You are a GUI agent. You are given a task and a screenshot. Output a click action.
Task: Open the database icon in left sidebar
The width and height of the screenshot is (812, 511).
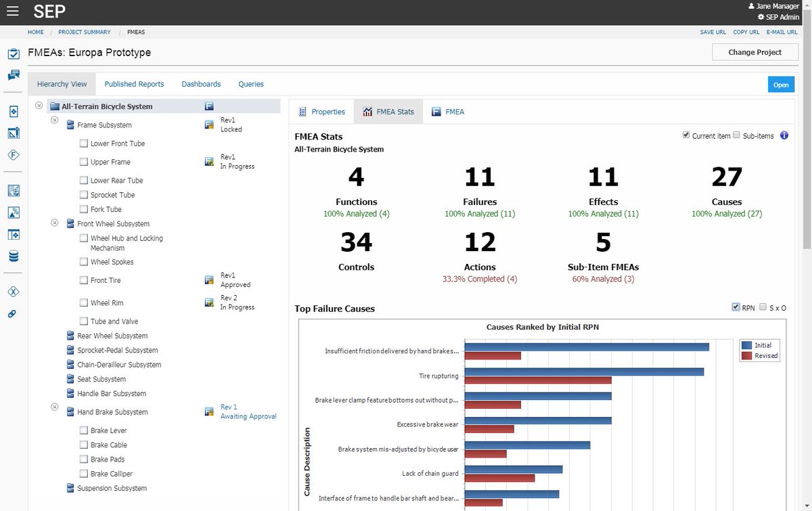[14, 256]
